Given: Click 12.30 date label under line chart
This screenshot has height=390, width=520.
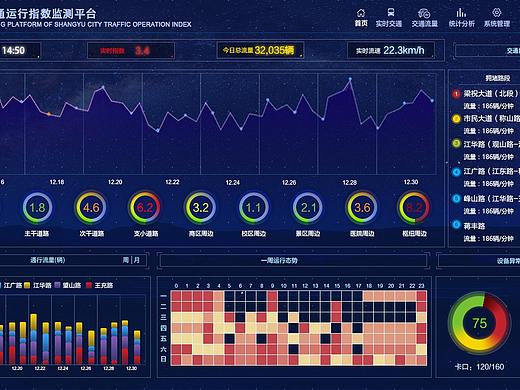Looking at the screenshot, I should (x=411, y=182).
